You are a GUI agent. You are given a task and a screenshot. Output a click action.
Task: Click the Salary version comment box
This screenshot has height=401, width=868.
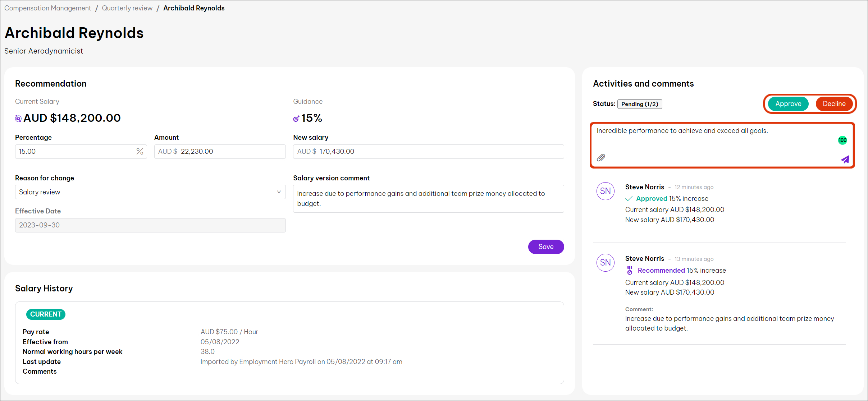tap(428, 199)
